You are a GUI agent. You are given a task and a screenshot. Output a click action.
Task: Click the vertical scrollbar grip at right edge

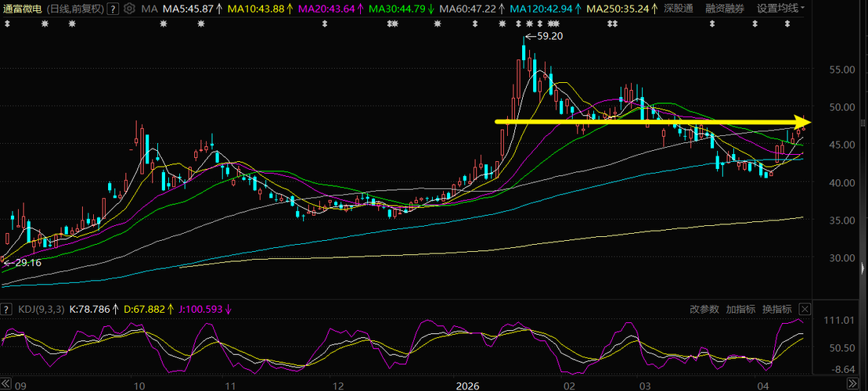864,122
